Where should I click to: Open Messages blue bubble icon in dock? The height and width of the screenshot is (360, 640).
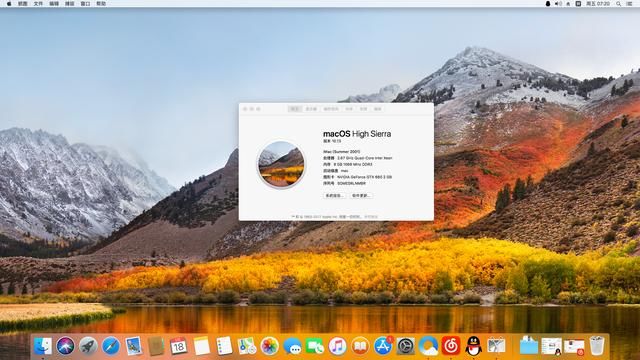[x=292, y=346]
